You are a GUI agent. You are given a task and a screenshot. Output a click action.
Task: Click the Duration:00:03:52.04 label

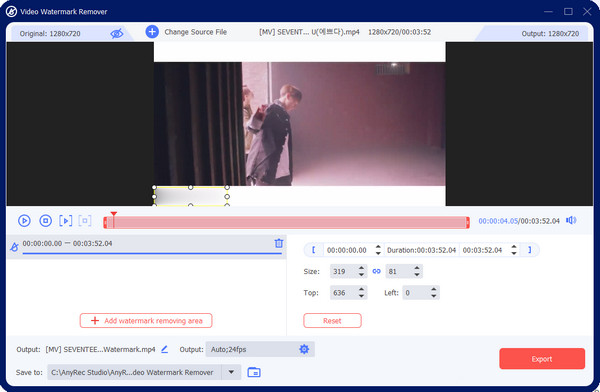(x=421, y=250)
